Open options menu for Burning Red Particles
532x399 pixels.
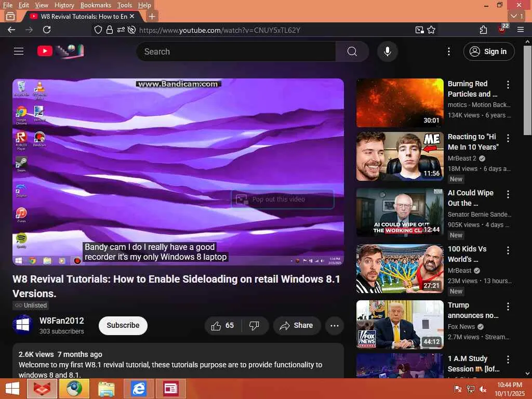point(508,85)
